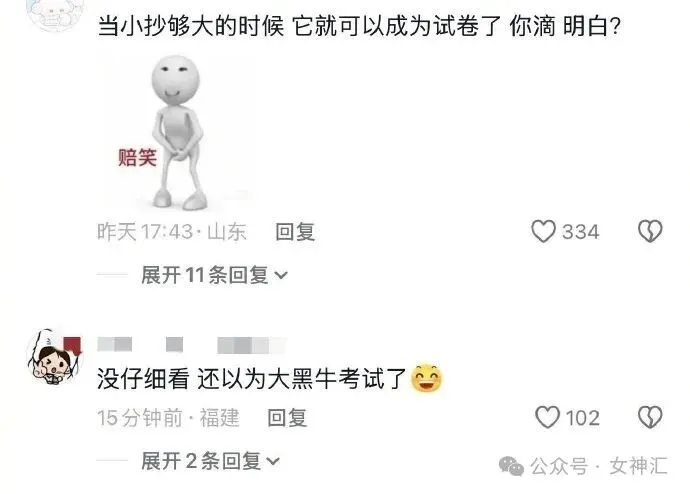Image resolution: width=690 pixels, height=494 pixels.
Task: Open the top commenter's avatar
Action: [54, 13]
